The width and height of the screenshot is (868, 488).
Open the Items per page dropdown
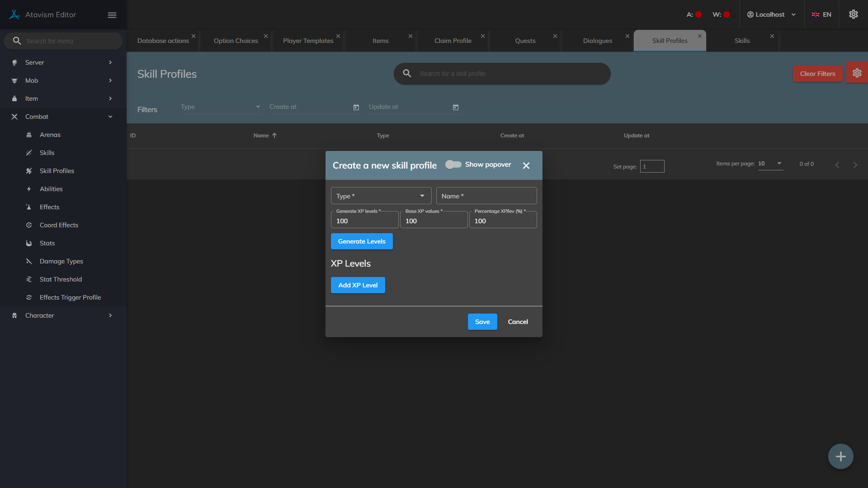[770, 164]
